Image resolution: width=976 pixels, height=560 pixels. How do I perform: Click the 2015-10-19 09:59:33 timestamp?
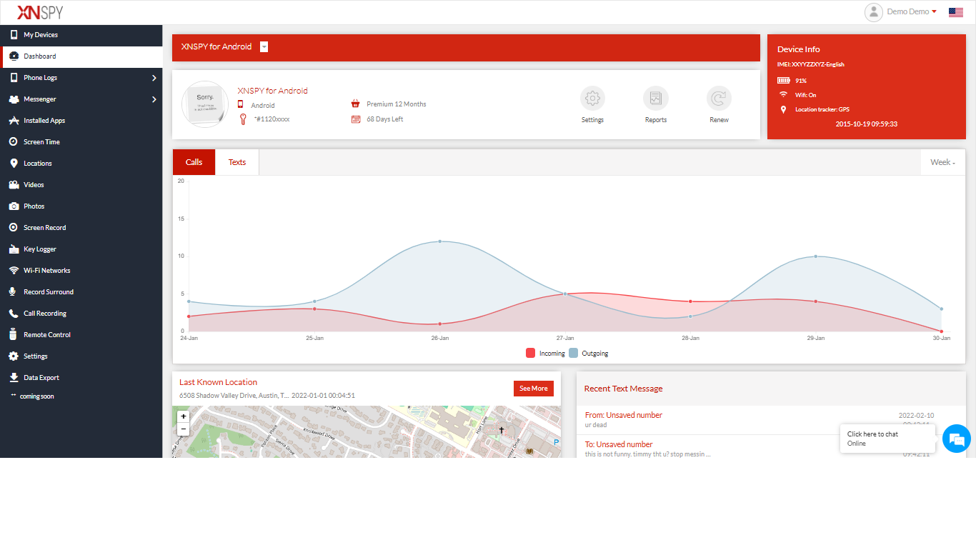click(x=866, y=124)
